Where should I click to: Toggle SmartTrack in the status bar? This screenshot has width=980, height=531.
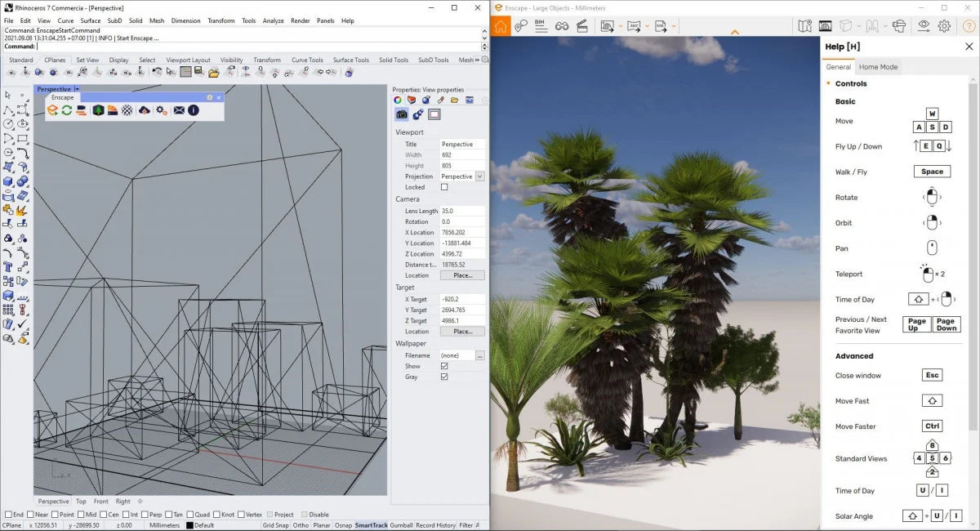pyautogui.click(x=370, y=524)
